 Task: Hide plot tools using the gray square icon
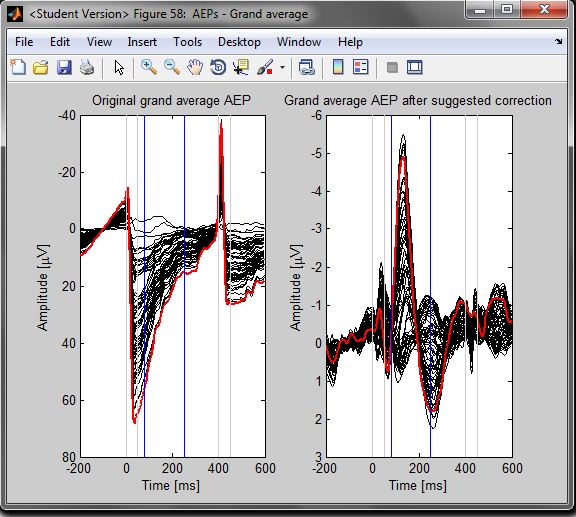[392, 68]
